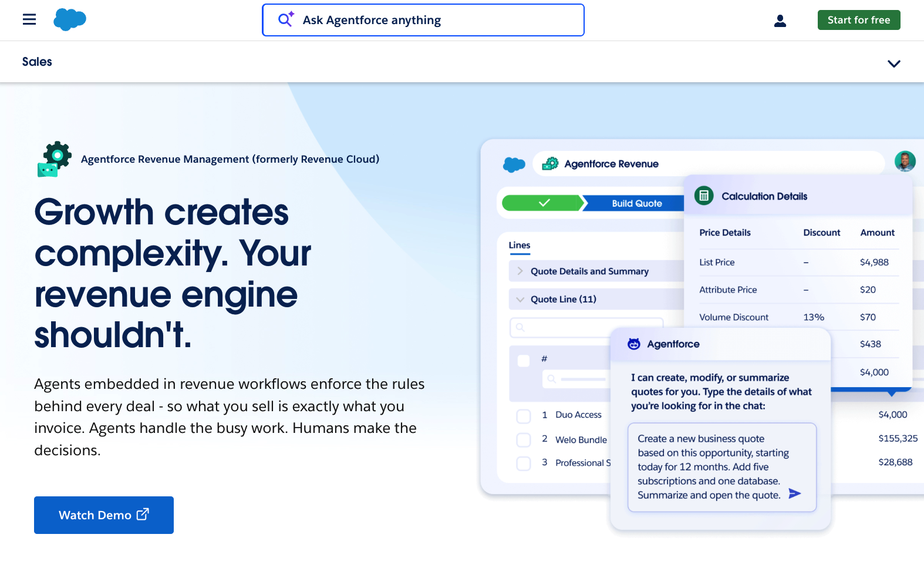The width and height of the screenshot is (924, 578).
Task: Expand Quote Details and Summary section
Action: (x=596, y=271)
